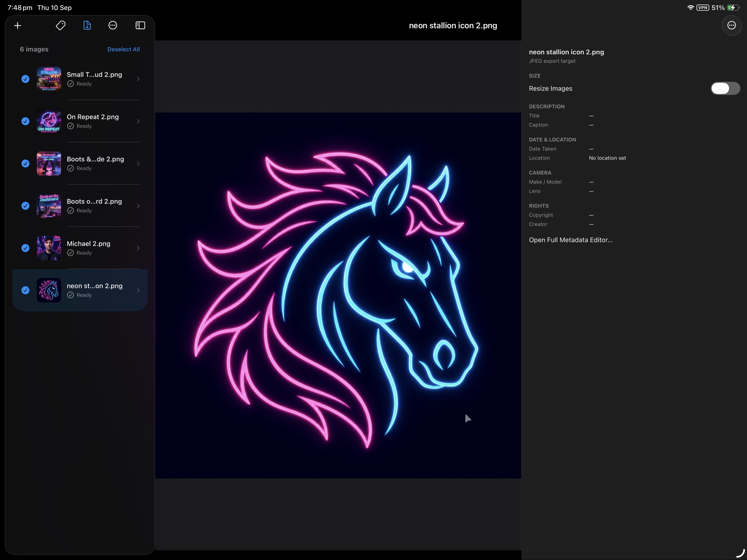Click the Caption field value
The height and width of the screenshot is (560, 747).
pyautogui.click(x=591, y=125)
